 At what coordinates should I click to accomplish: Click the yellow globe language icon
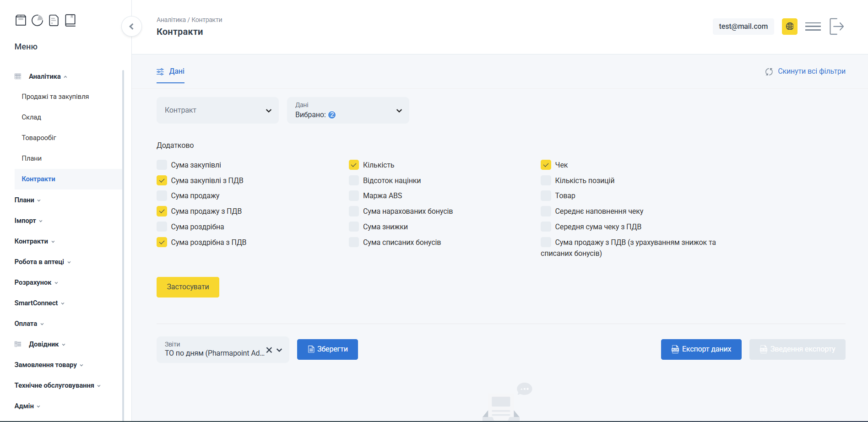[x=789, y=27]
